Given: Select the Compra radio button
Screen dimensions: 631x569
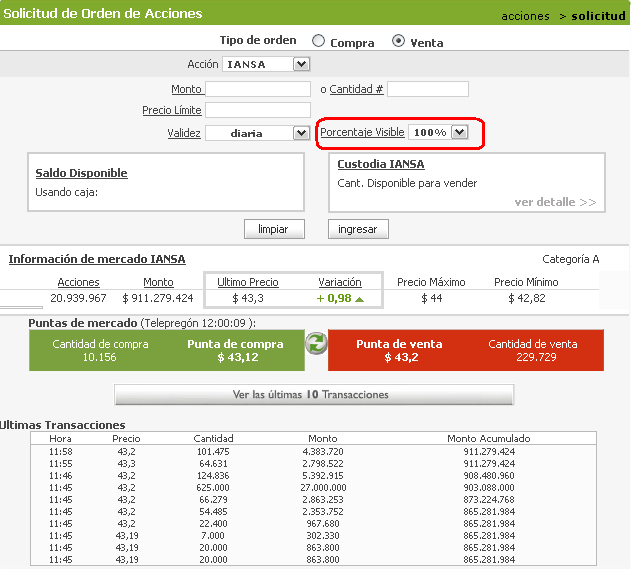Looking at the screenshot, I should [x=319, y=41].
